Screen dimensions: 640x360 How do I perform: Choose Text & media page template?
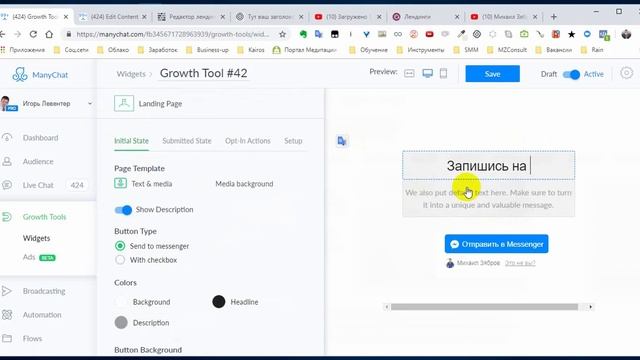click(x=143, y=184)
